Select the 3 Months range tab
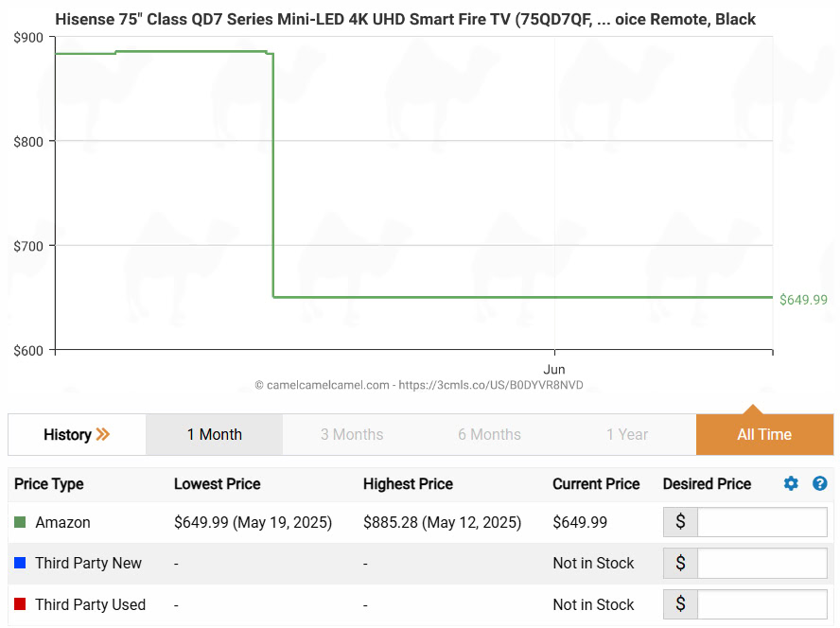Screen dimensions: 840x628 pos(352,435)
